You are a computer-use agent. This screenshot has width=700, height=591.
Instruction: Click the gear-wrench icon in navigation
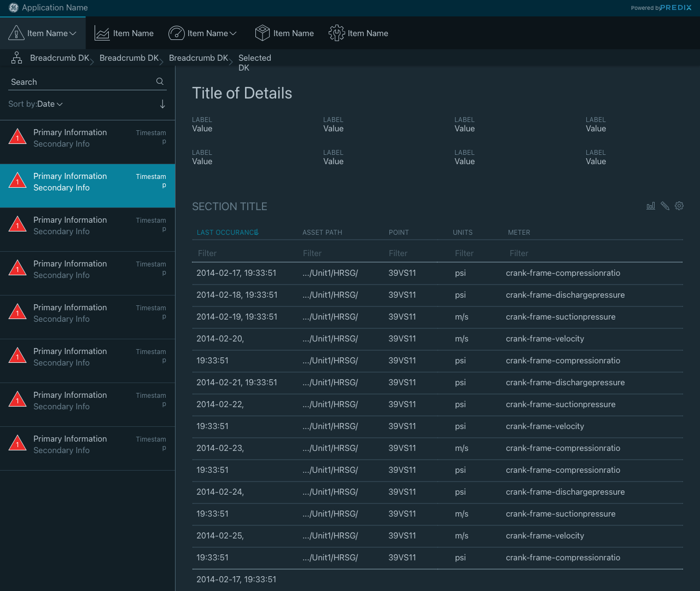point(336,33)
